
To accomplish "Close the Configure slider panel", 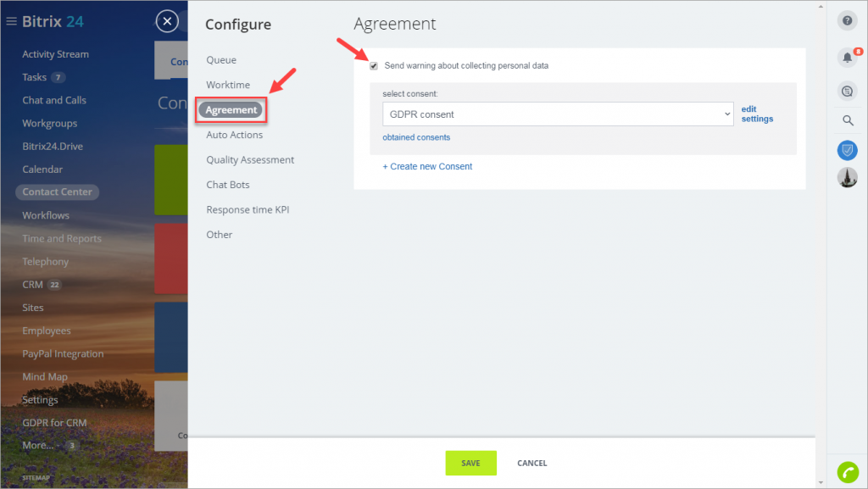I will (167, 21).
